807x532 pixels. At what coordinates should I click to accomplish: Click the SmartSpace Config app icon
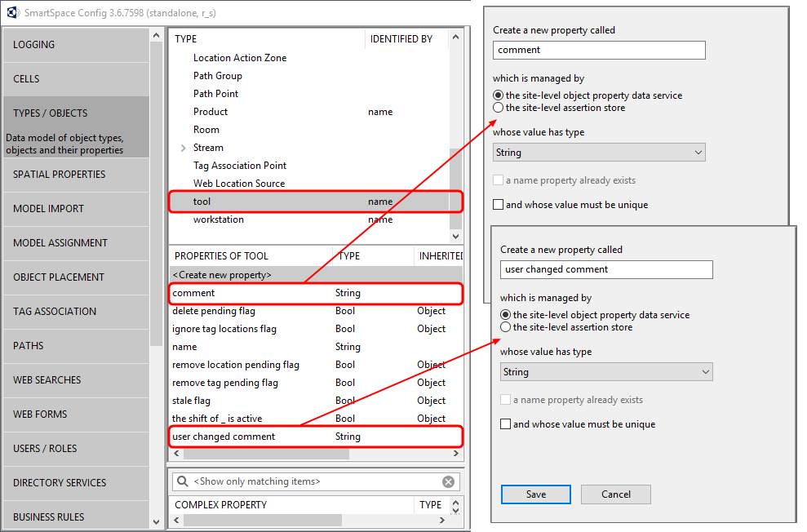click(13, 12)
